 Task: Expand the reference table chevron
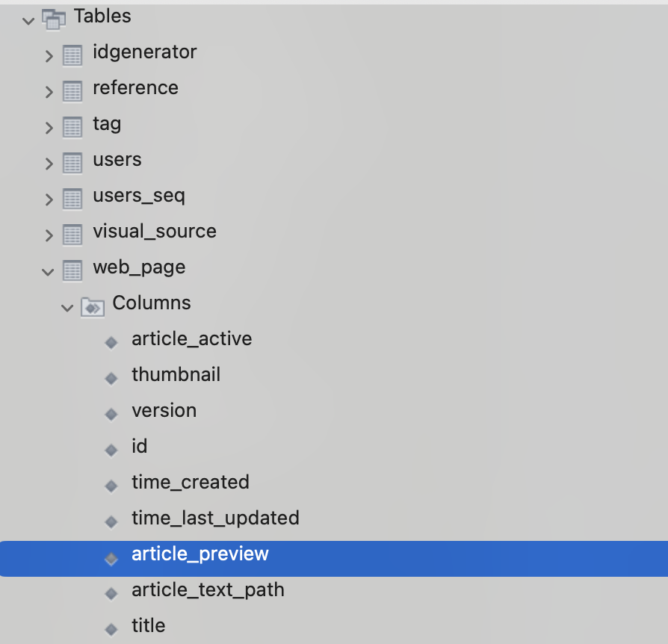point(49,92)
